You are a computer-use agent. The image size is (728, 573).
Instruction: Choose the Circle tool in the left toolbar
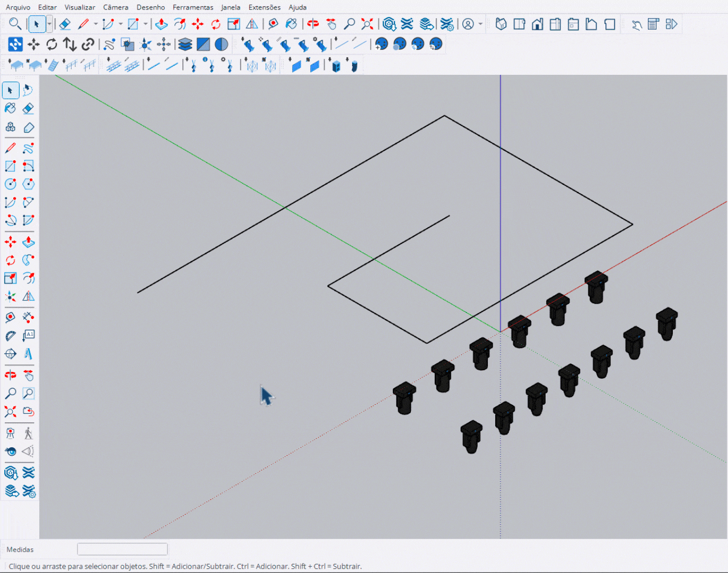(10, 184)
